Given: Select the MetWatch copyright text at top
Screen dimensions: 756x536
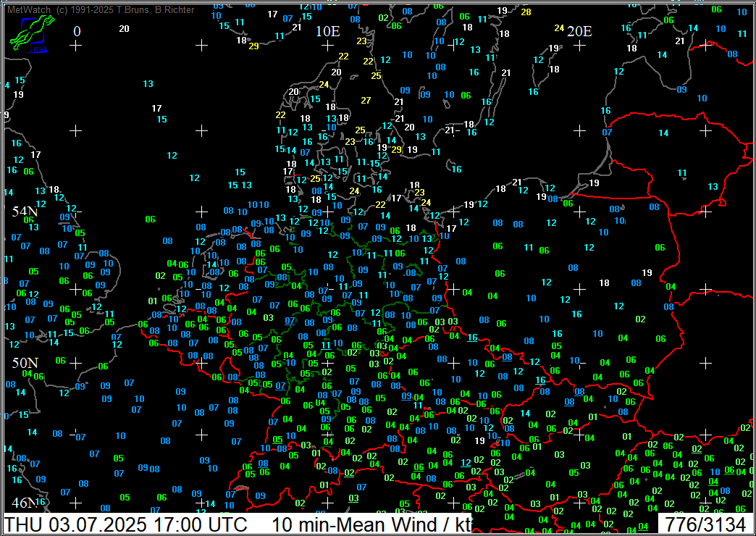Looking at the screenshot, I should [101, 9].
